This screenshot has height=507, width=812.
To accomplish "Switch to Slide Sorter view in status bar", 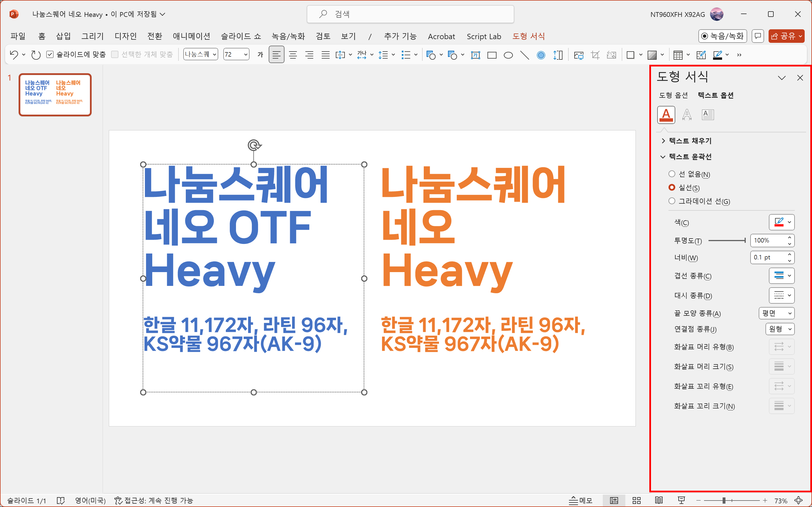I will coord(637,500).
